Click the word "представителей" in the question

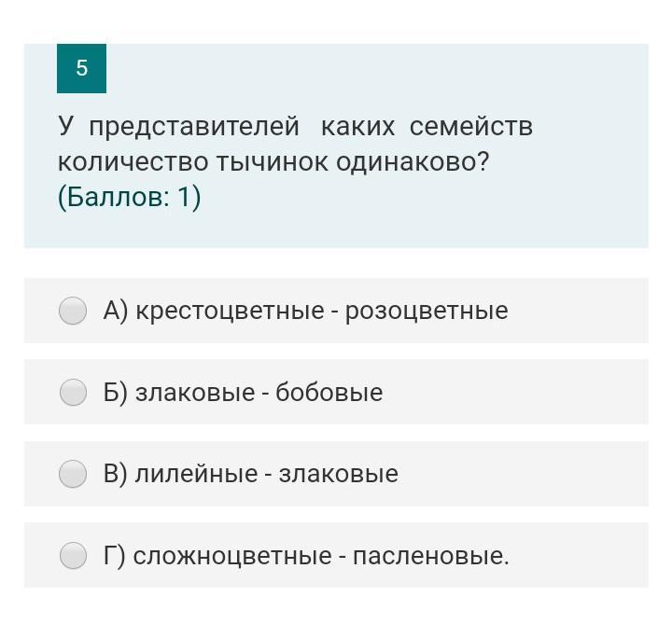(194, 126)
